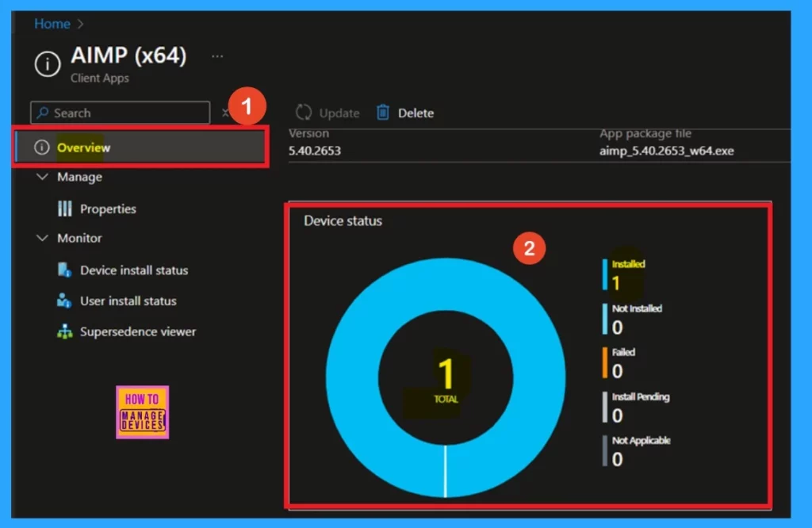Click the Device status heading
812x528 pixels.
tap(343, 221)
